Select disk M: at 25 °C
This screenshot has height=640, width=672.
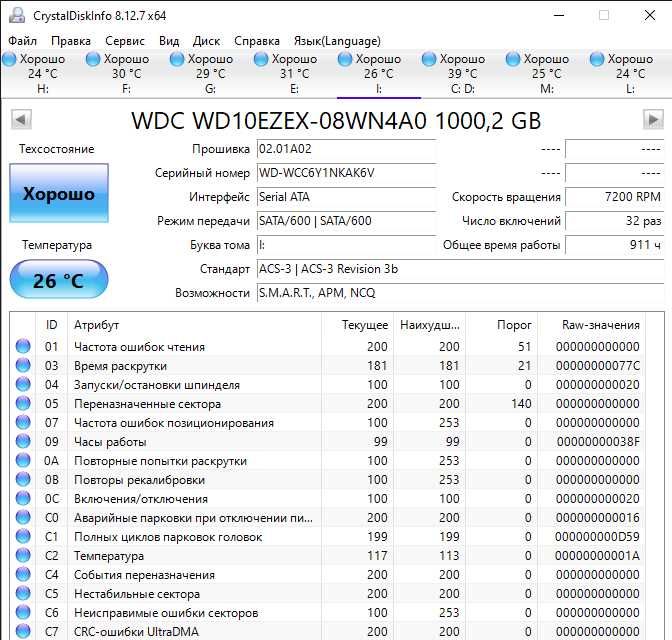pos(546,74)
